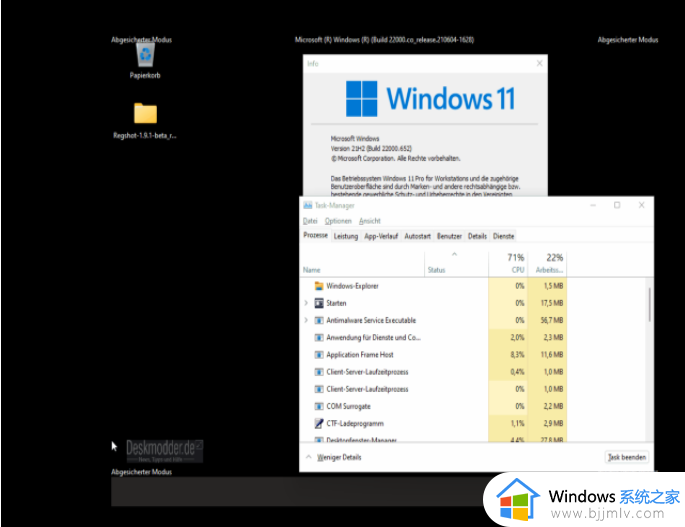This screenshot has height=527, width=685.
Task: Click the Task-Manager vertical scrollbar
Action: click(650, 305)
